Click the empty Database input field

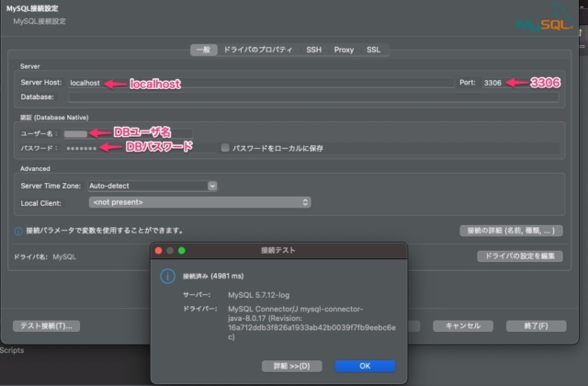[313, 97]
